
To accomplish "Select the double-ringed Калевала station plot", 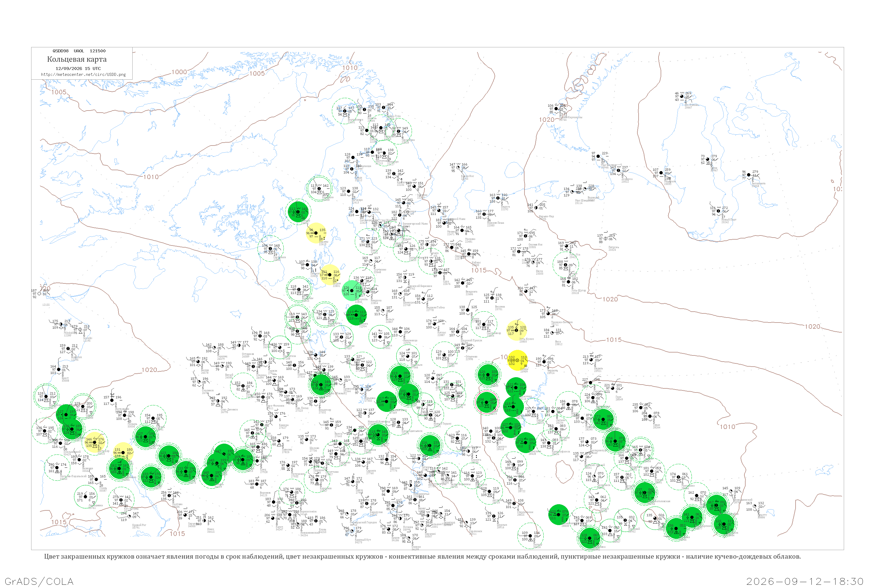I will [x=319, y=189].
